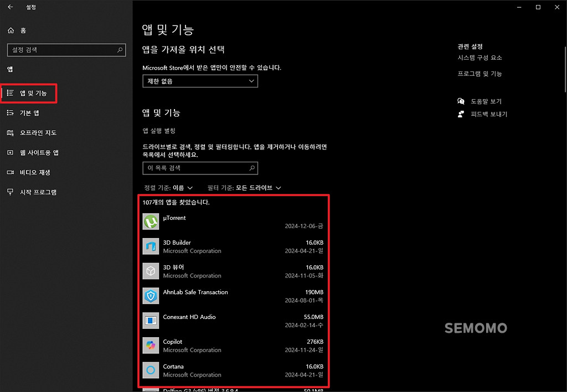The height and width of the screenshot is (392, 567).
Task: Click the 피드백 보내기 link text
Action: 489,114
